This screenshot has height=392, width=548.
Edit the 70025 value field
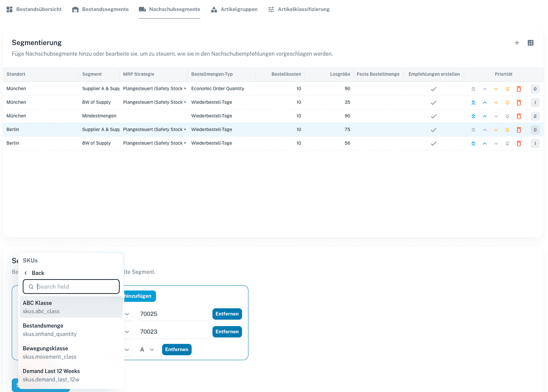(173, 314)
